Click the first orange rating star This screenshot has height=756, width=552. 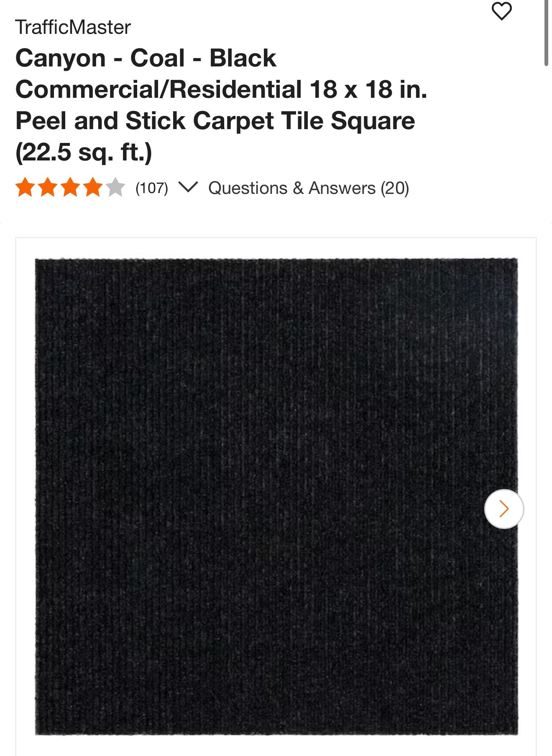point(25,187)
